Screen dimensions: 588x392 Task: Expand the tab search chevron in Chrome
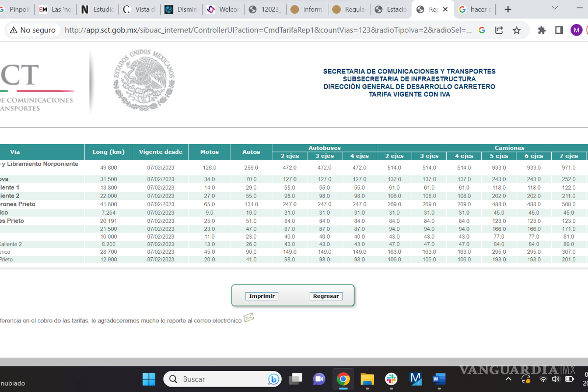pos(555,8)
